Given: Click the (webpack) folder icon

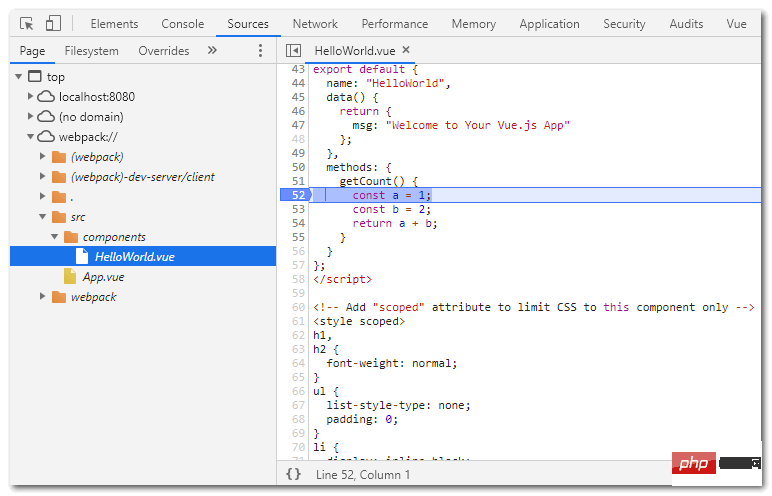Looking at the screenshot, I should click(x=59, y=157).
